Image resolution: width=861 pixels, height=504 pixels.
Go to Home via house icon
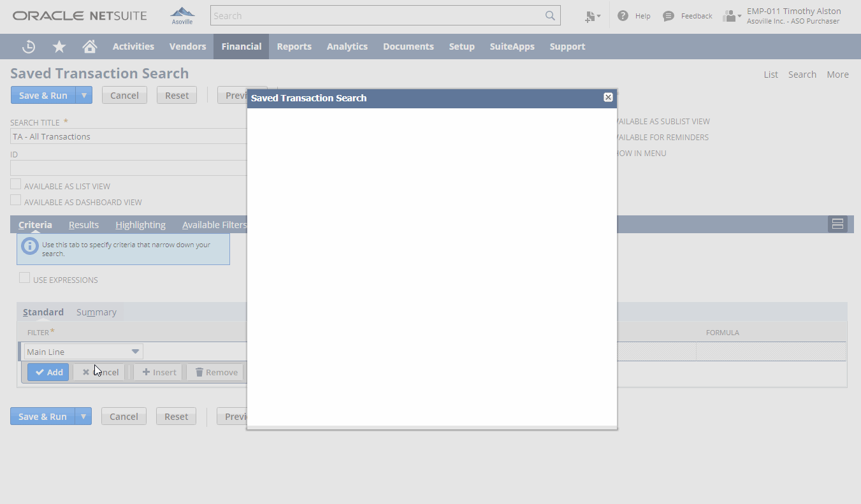[x=90, y=47]
